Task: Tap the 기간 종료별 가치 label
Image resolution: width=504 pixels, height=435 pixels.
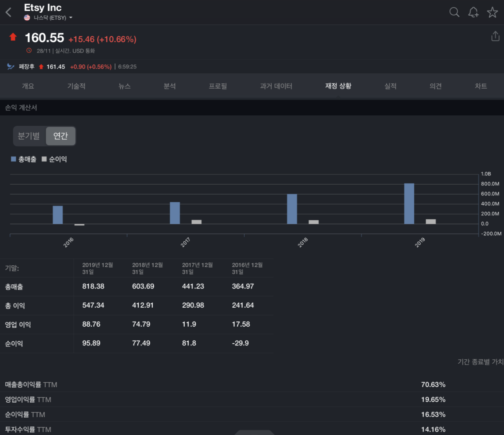Action: (480, 362)
